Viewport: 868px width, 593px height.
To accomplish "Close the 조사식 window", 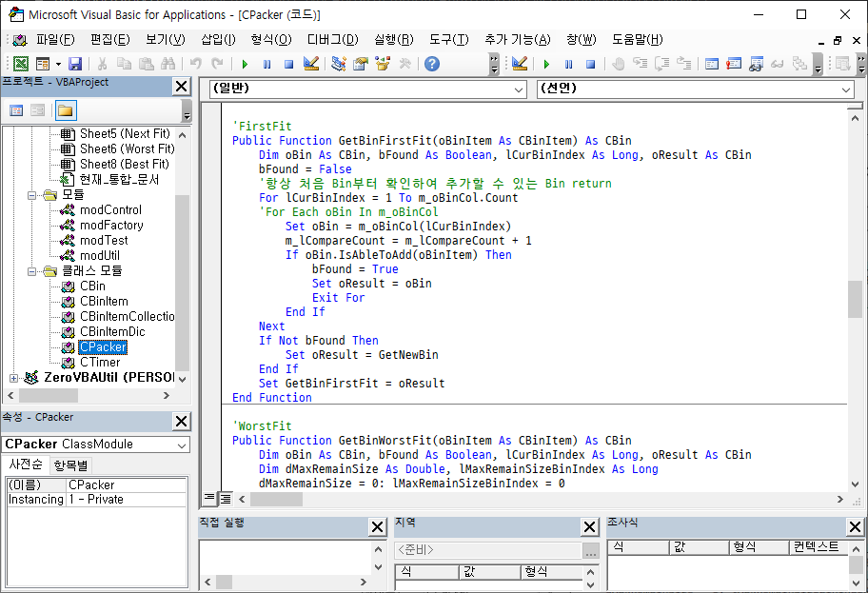I will 855,527.
